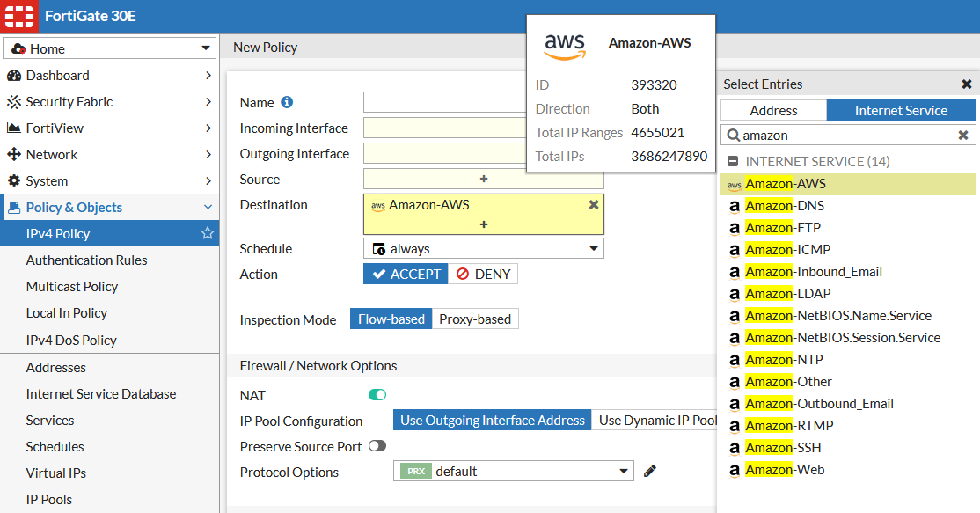Open Internet Service Database in the sidebar

(x=101, y=393)
